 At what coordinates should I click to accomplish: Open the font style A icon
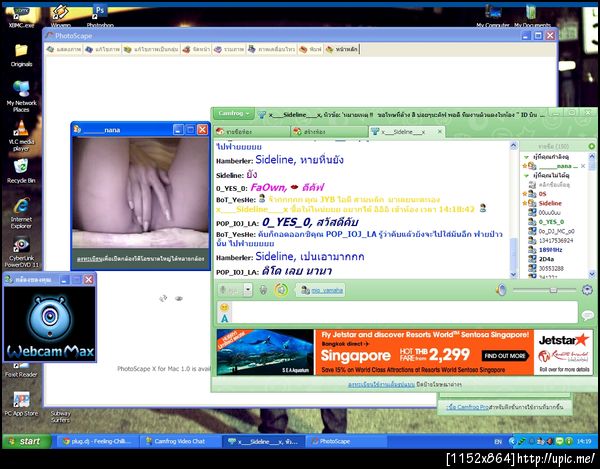(x=225, y=318)
